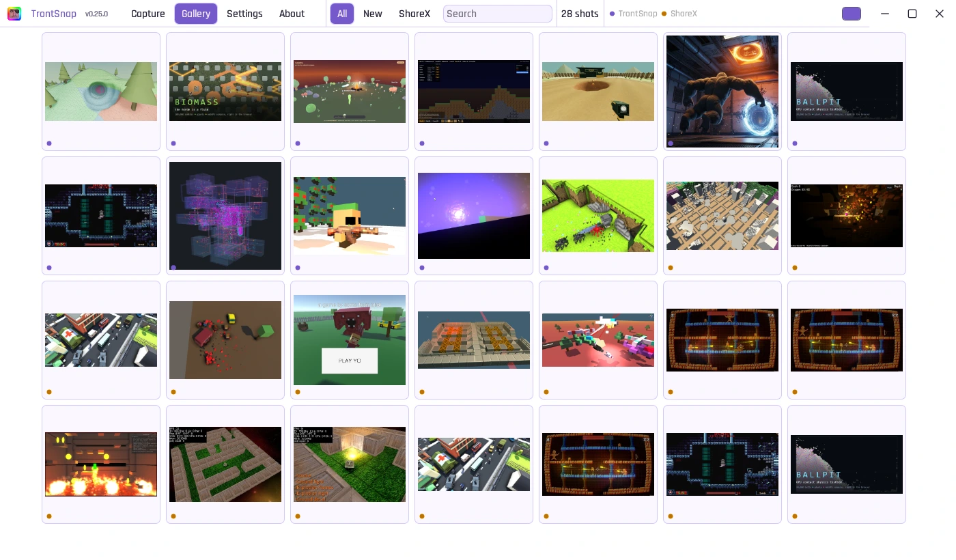Screen dimensions: 956x560
Task: Open the desert crater screenshot thumbnail
Action: coord(598,92)
